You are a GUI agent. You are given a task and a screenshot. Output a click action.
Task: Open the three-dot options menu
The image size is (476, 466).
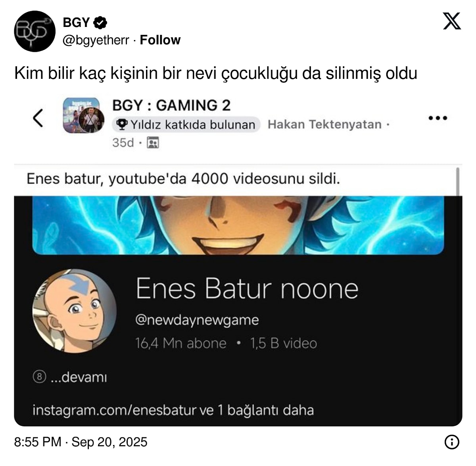click(438, 118)
